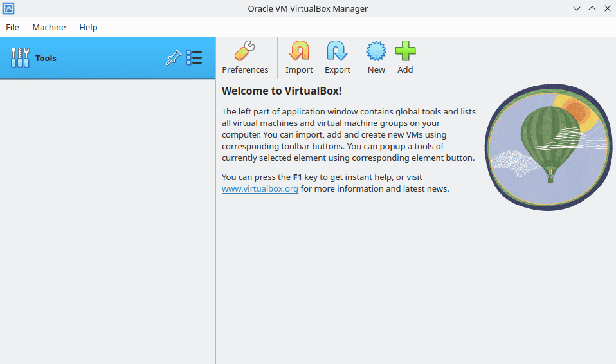Create a New virtual machine
This screenshot has height=364, width=616.
[376, 58]
